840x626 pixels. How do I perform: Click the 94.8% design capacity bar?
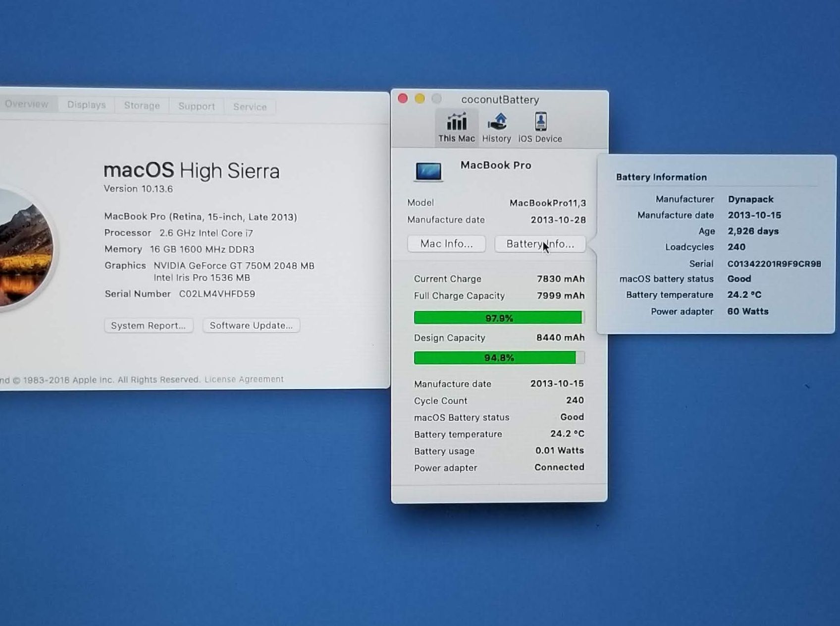coord(499,358)
